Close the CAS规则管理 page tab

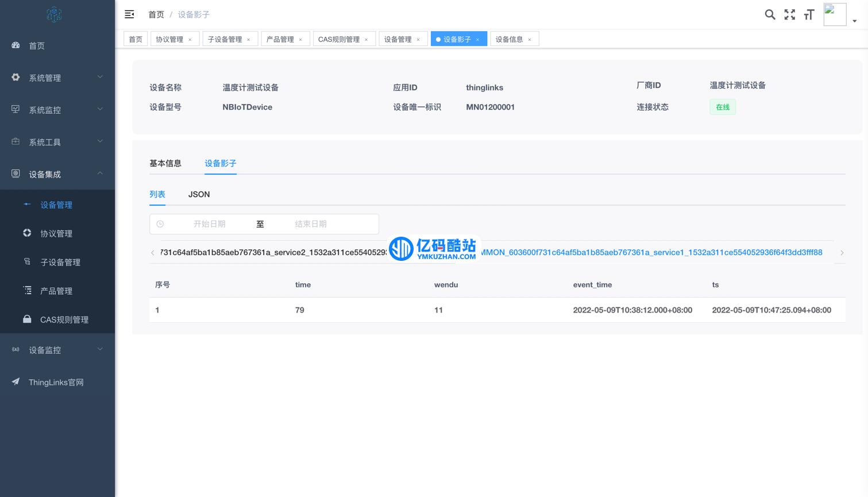[367, 40]
